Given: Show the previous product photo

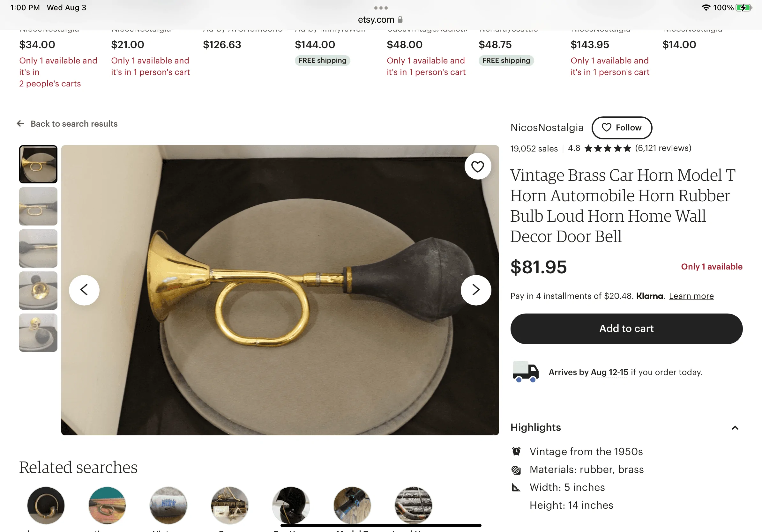Looking at the screenshot, I should (x=84, y=290).
